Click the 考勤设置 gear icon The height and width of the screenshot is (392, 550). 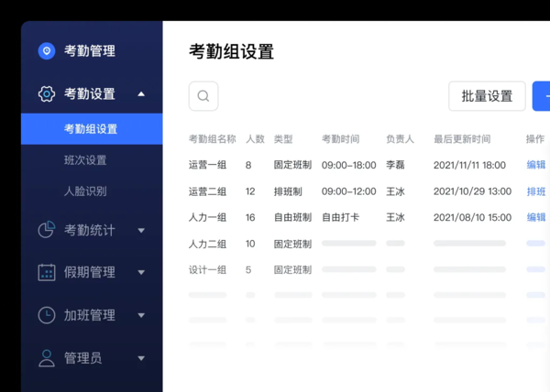(x=47, y=94)
